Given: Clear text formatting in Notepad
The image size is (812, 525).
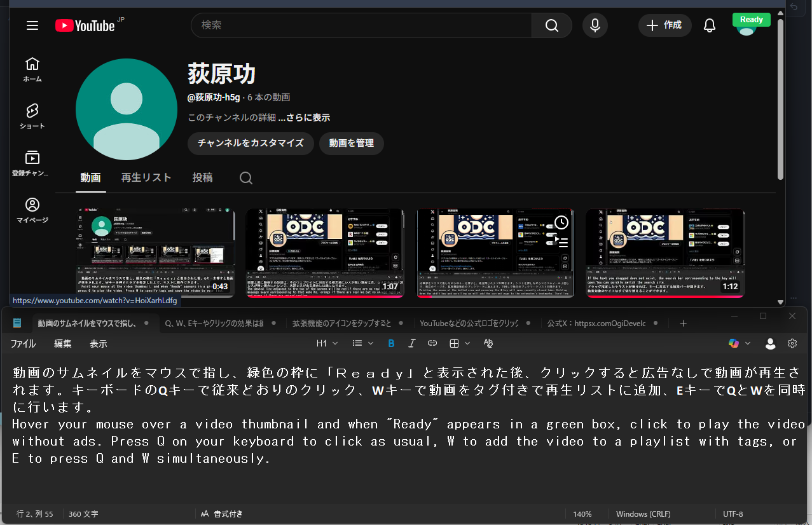Looking at the screenshot, I should [x=488, y=343].
